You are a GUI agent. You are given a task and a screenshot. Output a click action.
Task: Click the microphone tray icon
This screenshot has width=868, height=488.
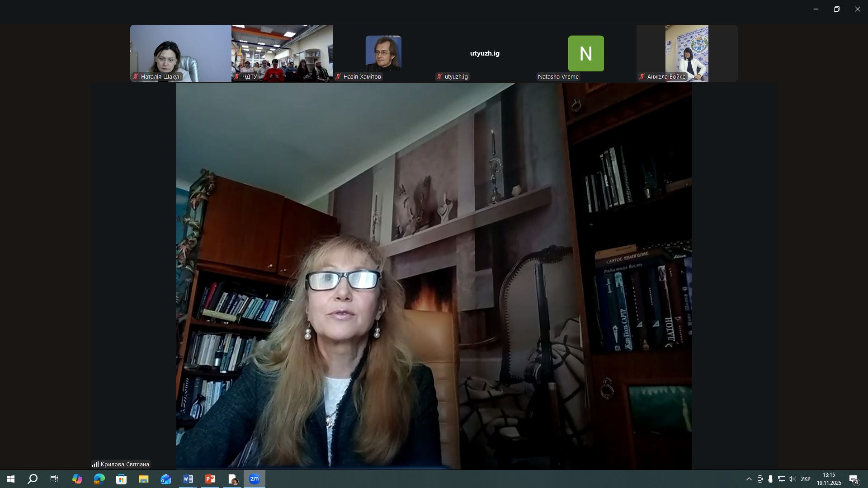(770, 479)
